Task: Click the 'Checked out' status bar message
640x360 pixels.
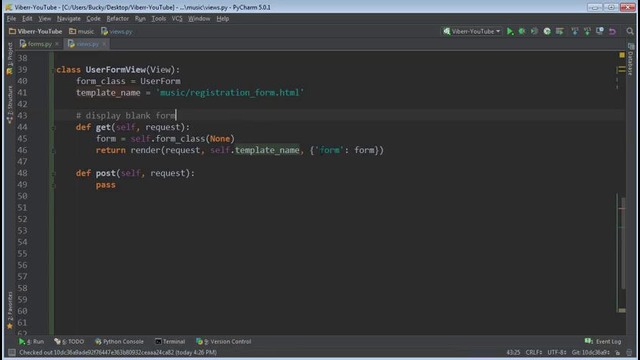Action: [x=118, y=352]
